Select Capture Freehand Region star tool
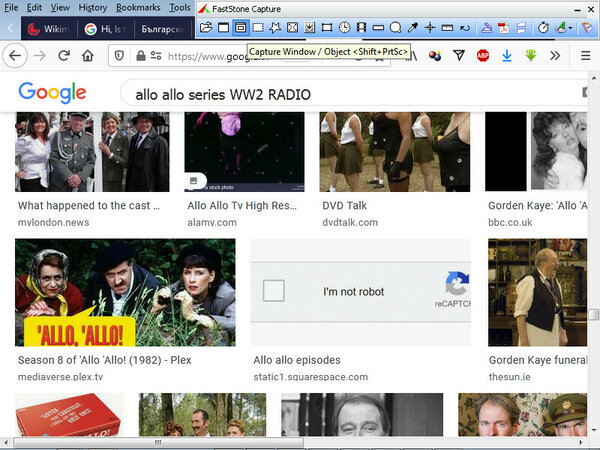This screenshot has height=450, width=600. point(275,28)
